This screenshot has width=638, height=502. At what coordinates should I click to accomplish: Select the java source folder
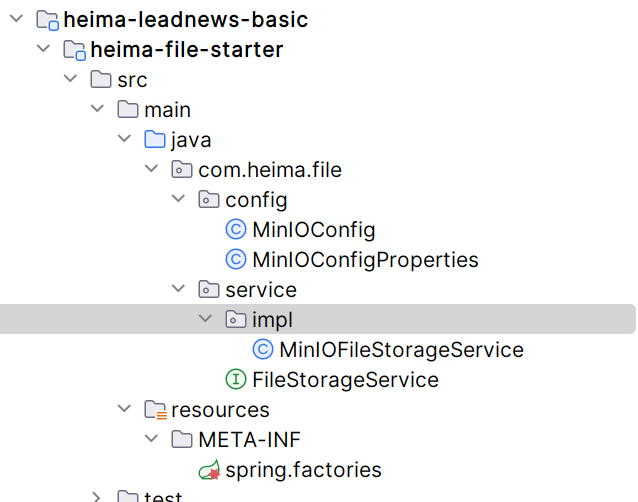pos(191,140)
